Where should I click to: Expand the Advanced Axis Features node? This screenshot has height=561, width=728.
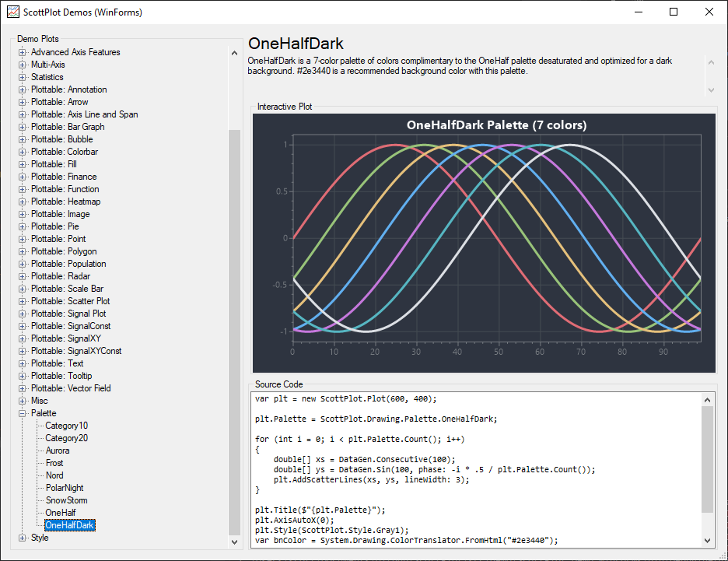tap(22, 52)
